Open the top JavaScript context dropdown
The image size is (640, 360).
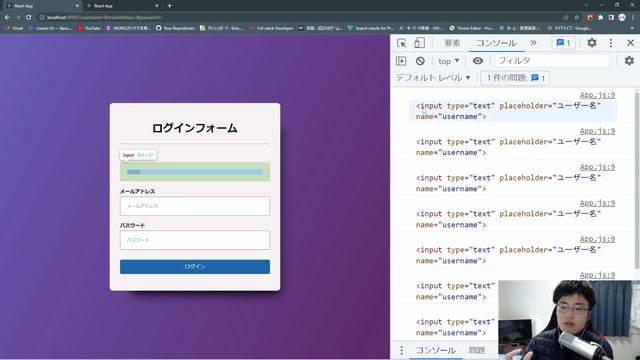pyautogui.click(x=448, y=61)
